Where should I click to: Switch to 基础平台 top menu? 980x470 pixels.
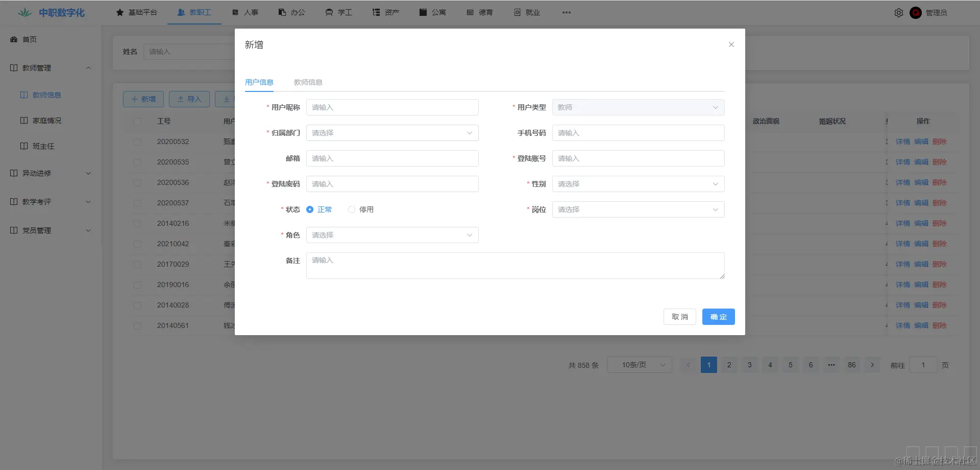137,12
